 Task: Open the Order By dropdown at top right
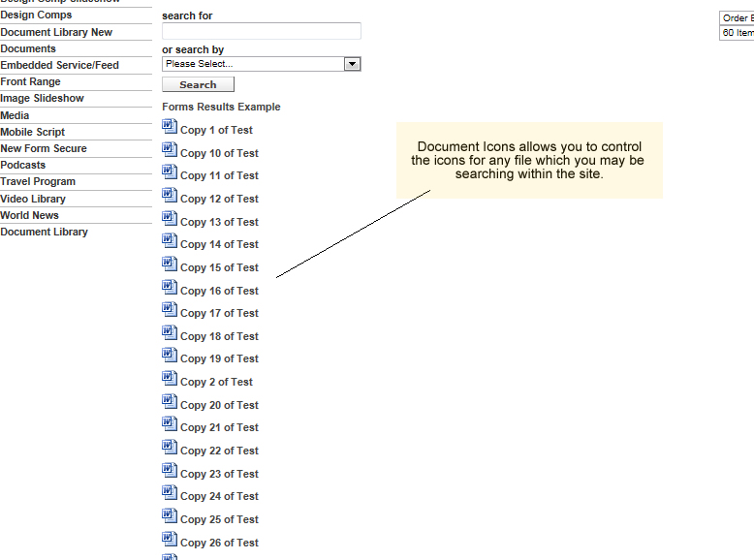coord(737,17)
